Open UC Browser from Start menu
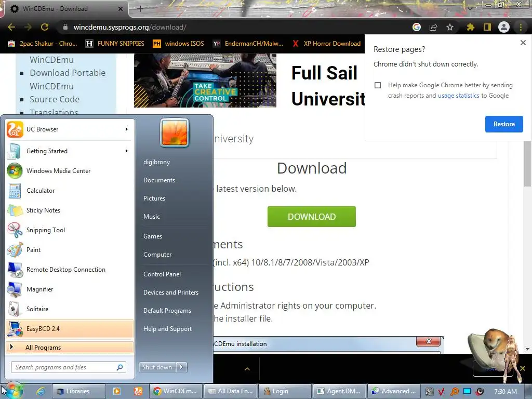The height and width of the screenshot is (399, 532). (70, 129)
